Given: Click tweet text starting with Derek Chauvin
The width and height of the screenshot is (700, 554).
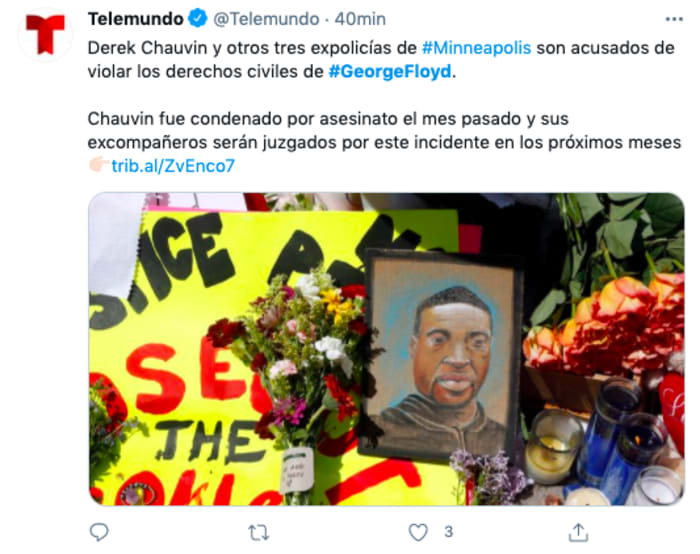Looking at the screenshot, I should click(381, 60).
